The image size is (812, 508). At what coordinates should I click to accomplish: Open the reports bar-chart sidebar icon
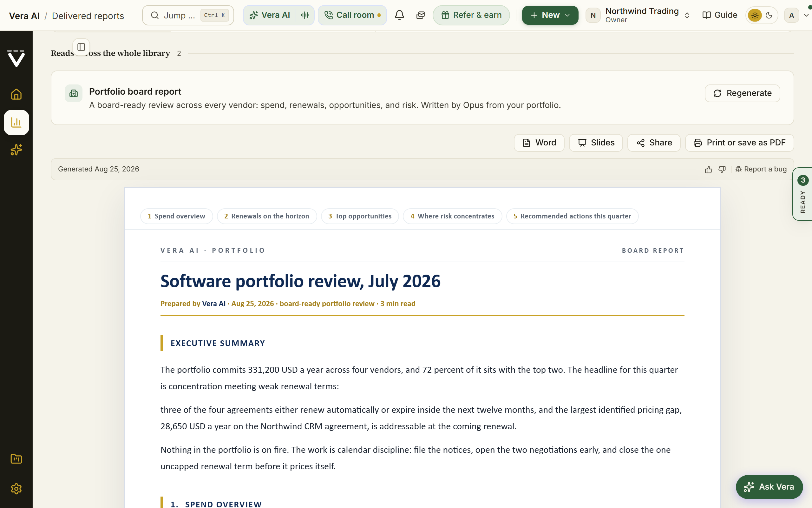coord(16,122)
